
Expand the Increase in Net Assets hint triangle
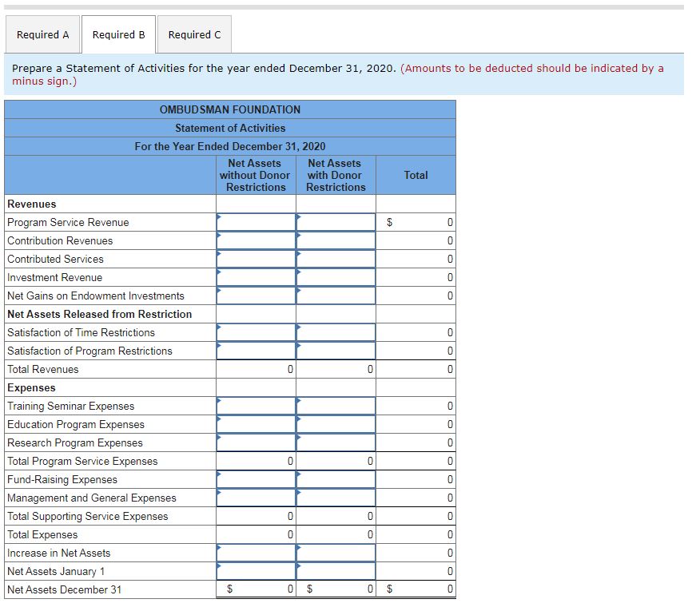[218, 548]
